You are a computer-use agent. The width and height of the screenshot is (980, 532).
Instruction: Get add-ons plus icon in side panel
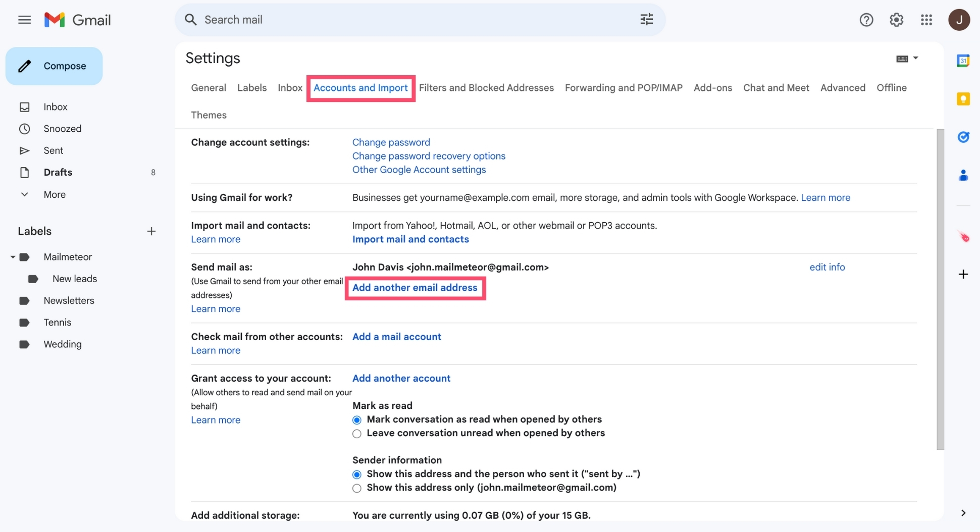pos(963,274)
